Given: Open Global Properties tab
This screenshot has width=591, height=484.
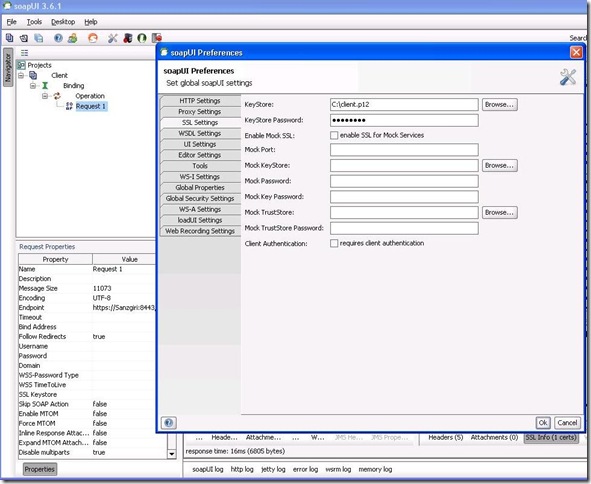Looking at the screenshot, I should pyautogui.click(x=200, y=188).
